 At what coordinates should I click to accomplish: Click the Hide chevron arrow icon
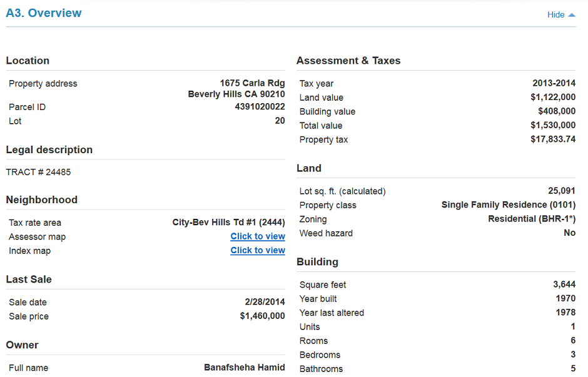pyautogui.click(x=572, y=14)
